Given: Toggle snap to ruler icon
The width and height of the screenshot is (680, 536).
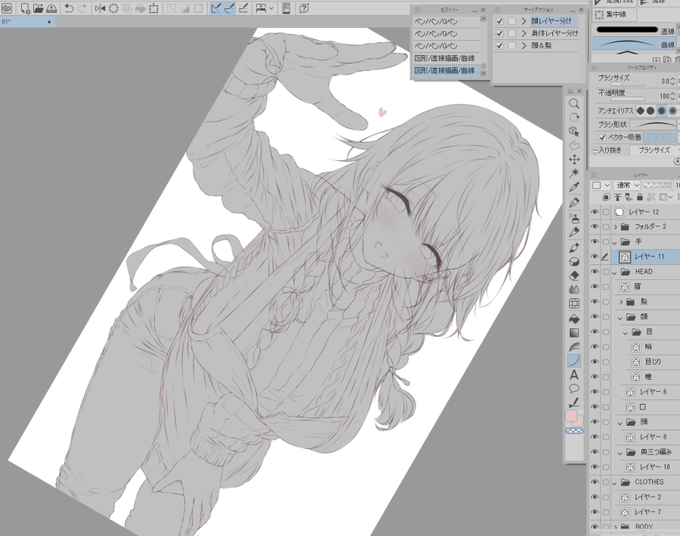Looking at the screenshot, I should tap(216, 8).
